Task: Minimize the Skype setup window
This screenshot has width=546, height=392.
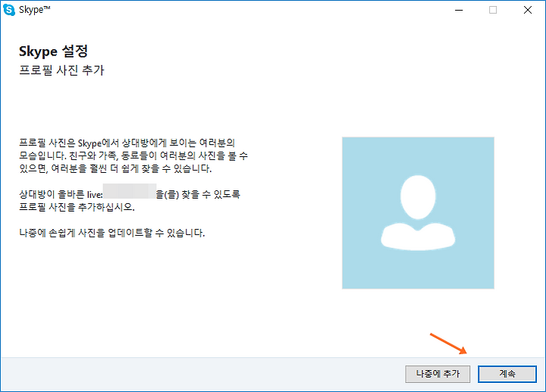Action: tap(459, 10)
